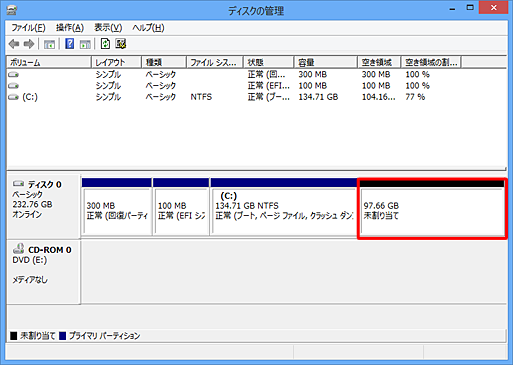Select the (C:) 134.71 GB NTFS partition block
Image resolution: width=513 pixels, height=365 pixels.
click(284, 207)
